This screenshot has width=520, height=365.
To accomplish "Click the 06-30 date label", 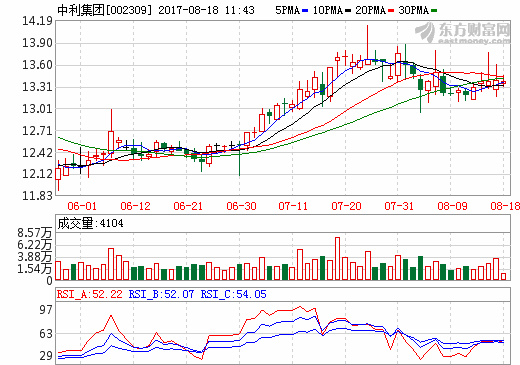I will point(241,206).
